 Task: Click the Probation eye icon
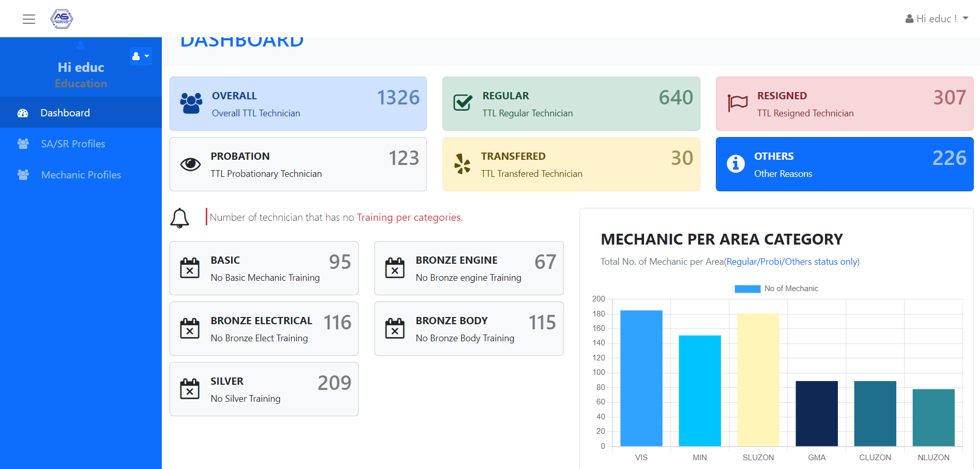coord(190,164)
